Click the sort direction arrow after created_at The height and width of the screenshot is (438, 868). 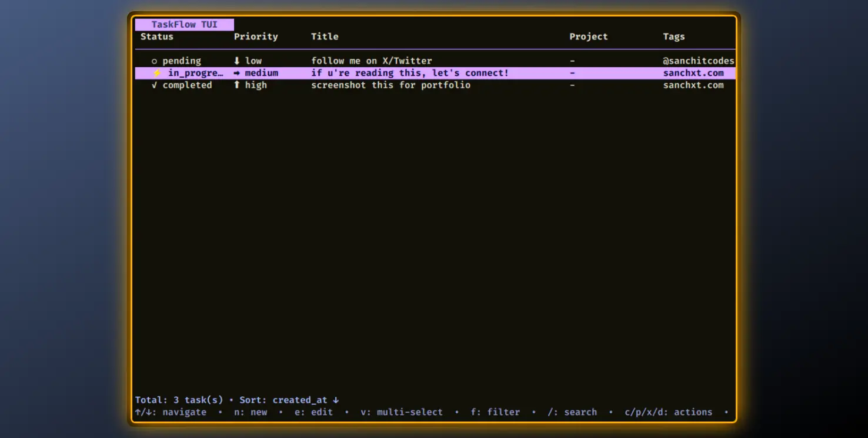335,400
